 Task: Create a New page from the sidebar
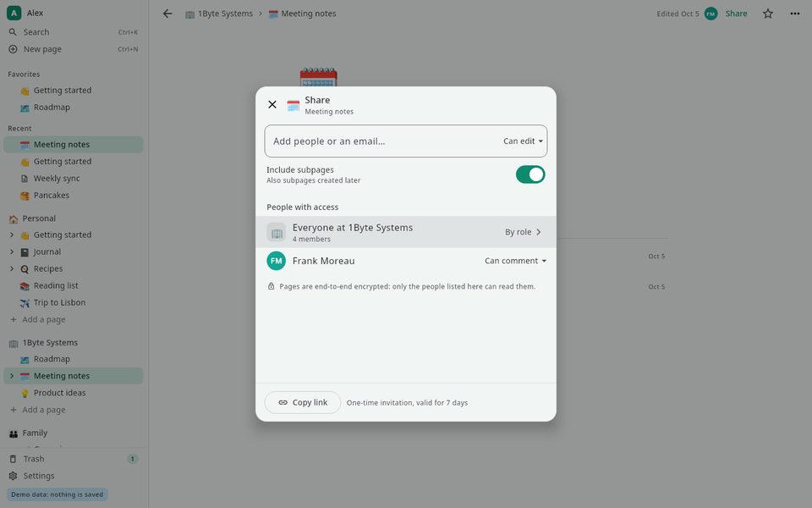click(x=73, y=49)
